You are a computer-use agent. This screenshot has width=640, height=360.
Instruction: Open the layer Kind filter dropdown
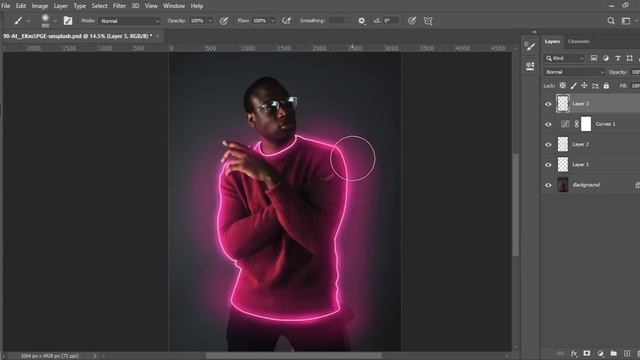(x=565, y=58)
